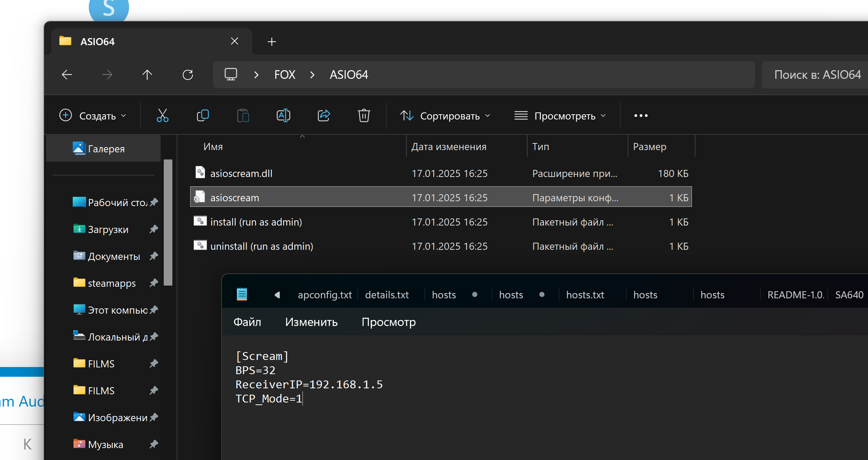This screenshot has width=868, height=460.
Task: Go up one folder level
Action: click(x=147, y=75)
